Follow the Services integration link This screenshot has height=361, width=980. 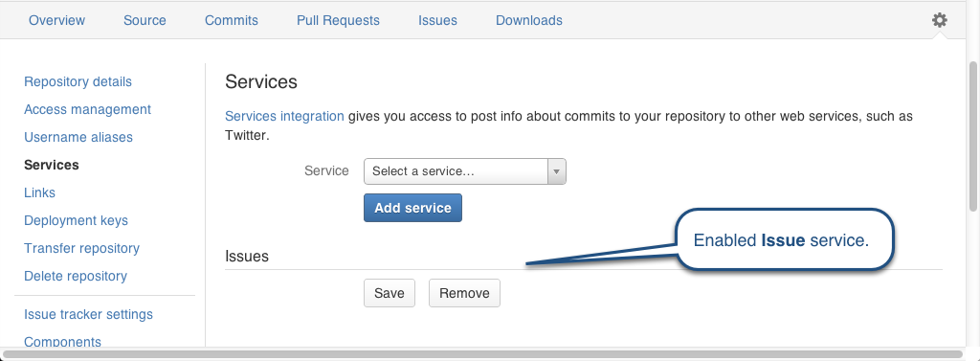[284, 117]
